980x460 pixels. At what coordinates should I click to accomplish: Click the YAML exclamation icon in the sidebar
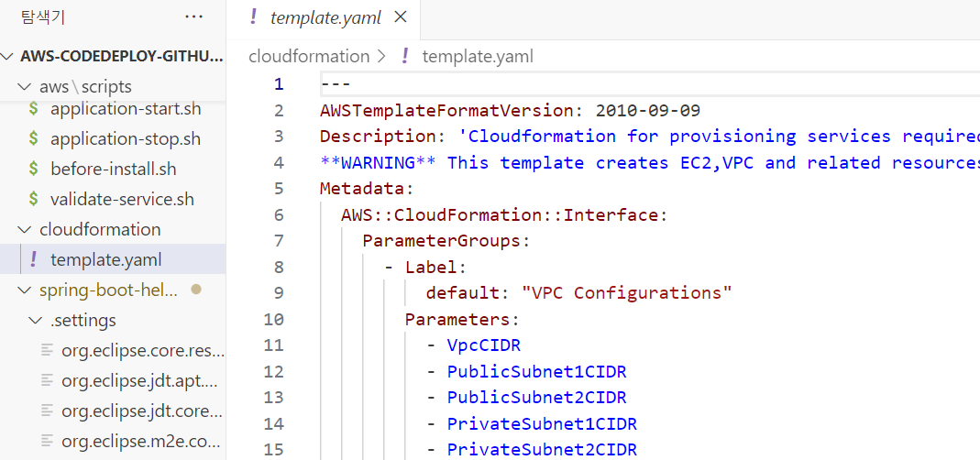point(34,258)
